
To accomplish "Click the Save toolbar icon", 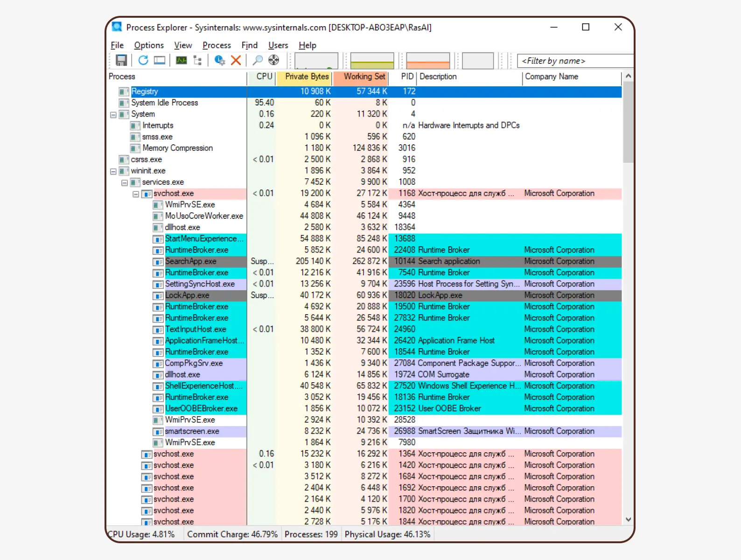I will (121, 60).
